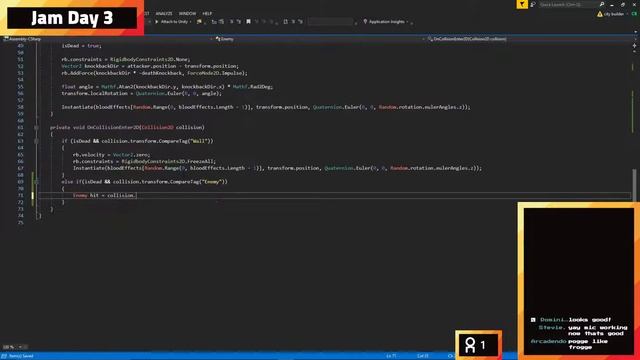Start debugging with Attach to Unity
Viewport: 640px width, 360px height.
171,22
